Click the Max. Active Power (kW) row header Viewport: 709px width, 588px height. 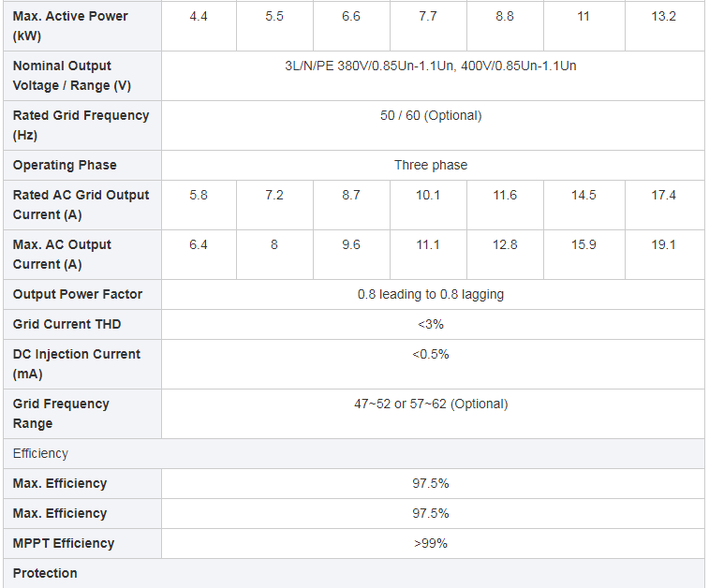pyautogui.click(x=82, y=26)
